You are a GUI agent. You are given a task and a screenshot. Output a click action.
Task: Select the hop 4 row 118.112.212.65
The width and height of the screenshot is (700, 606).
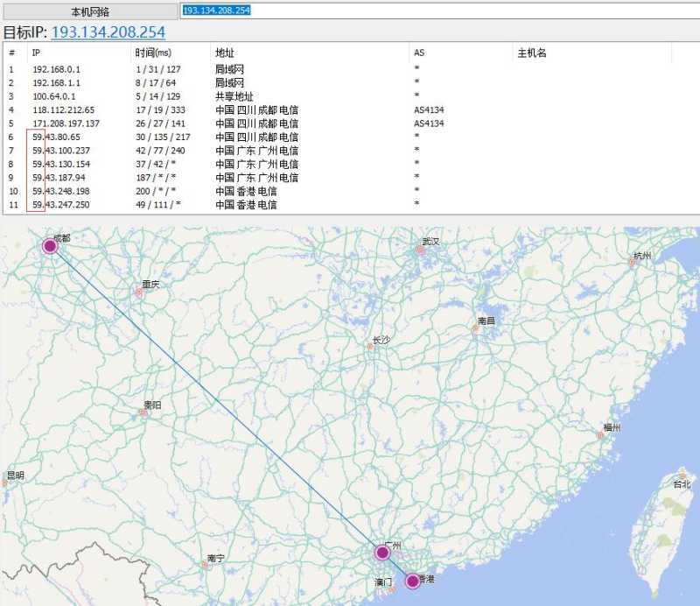[350, 110]
